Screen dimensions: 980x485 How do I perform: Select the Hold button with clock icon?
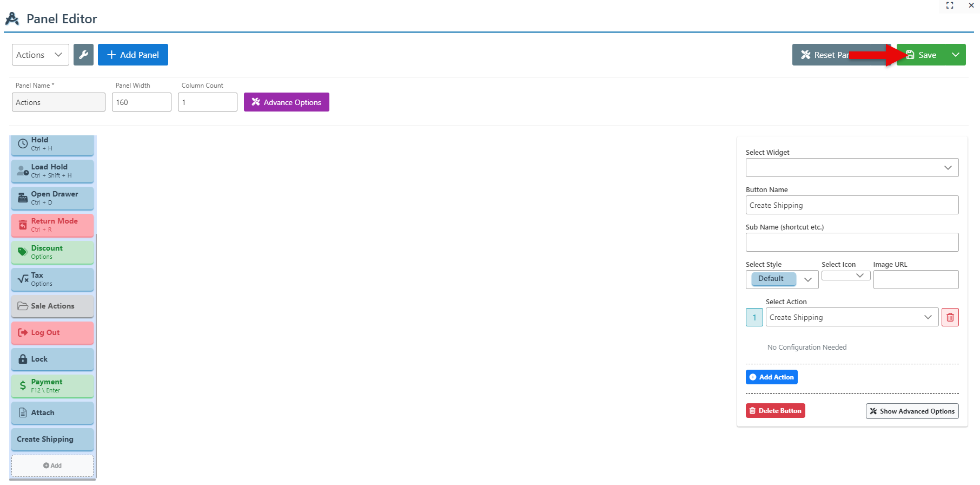coord(52,144)
